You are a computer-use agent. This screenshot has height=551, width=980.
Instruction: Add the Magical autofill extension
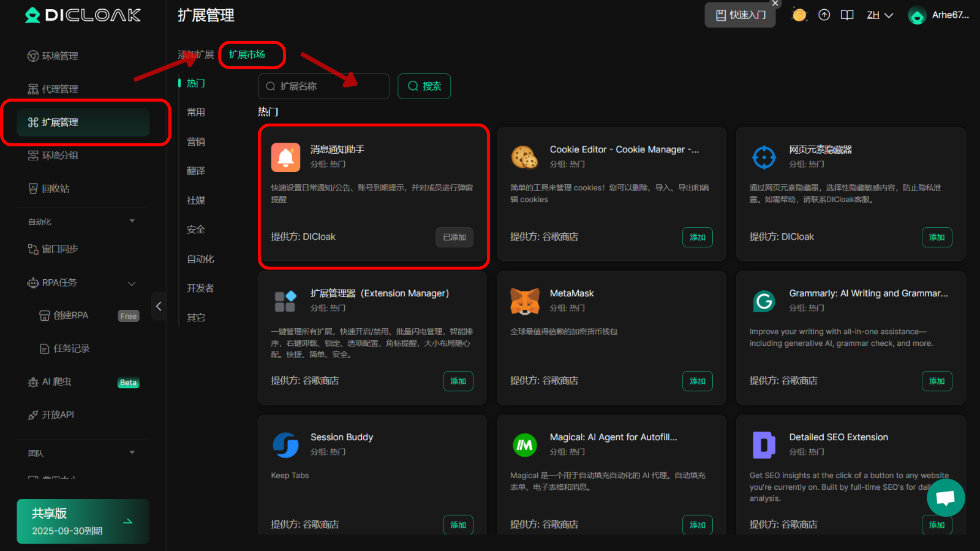[698, 525]
